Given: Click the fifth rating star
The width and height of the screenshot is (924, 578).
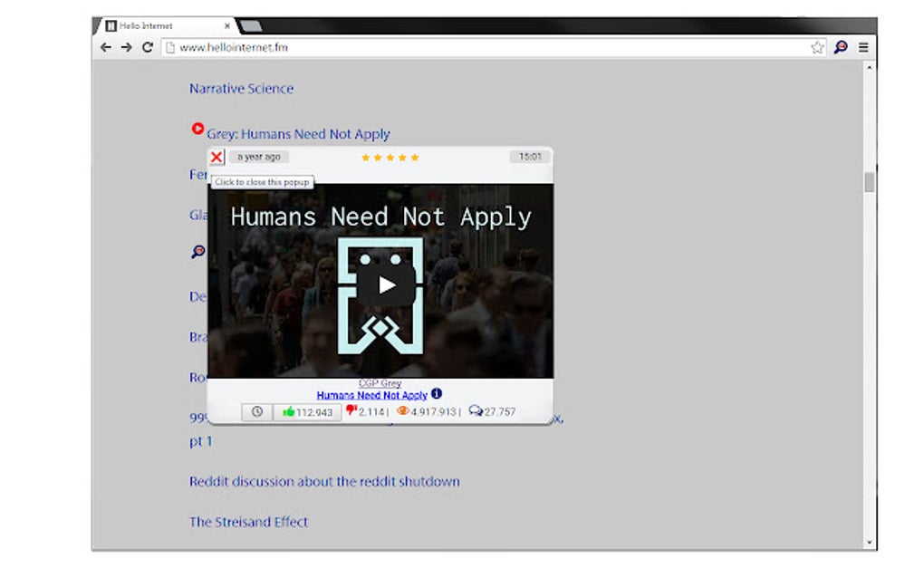Looking at the screenshot, I should tap(415, 157).
